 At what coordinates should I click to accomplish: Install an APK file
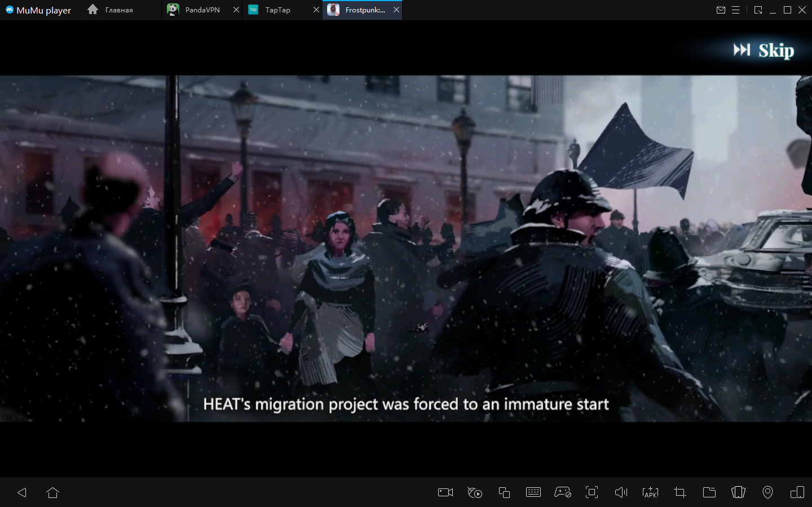click(x=650, y=492)
